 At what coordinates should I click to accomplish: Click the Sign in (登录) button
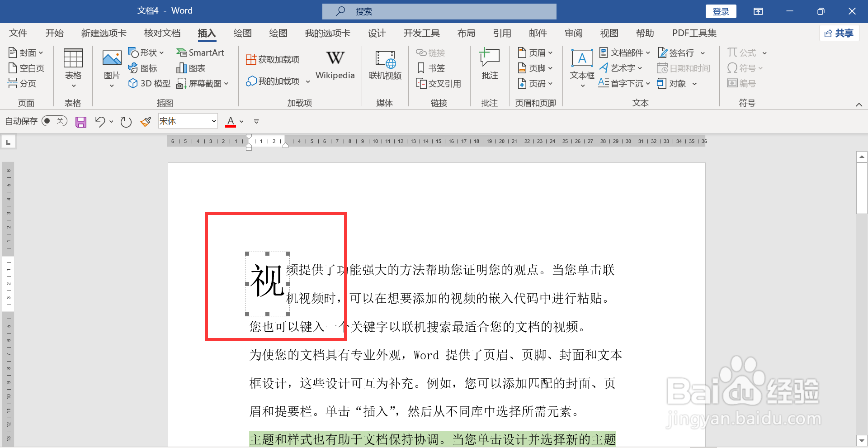[x=721, y=12]
